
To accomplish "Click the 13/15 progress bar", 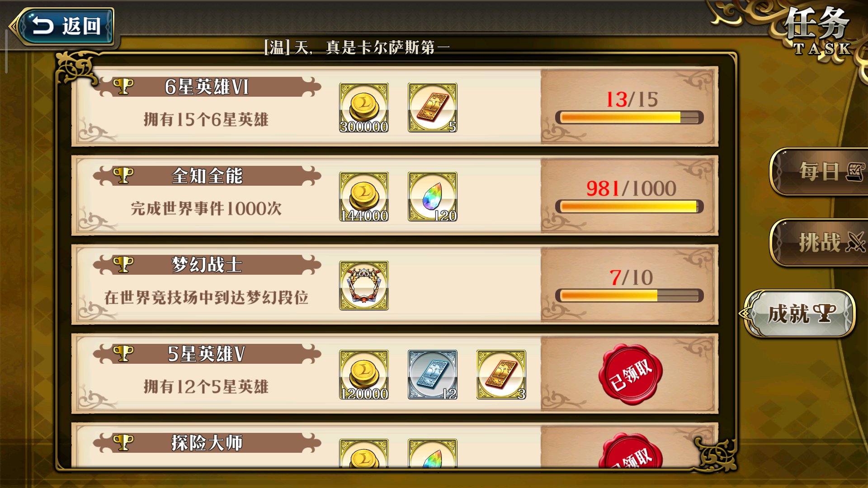I will point(629,117).
